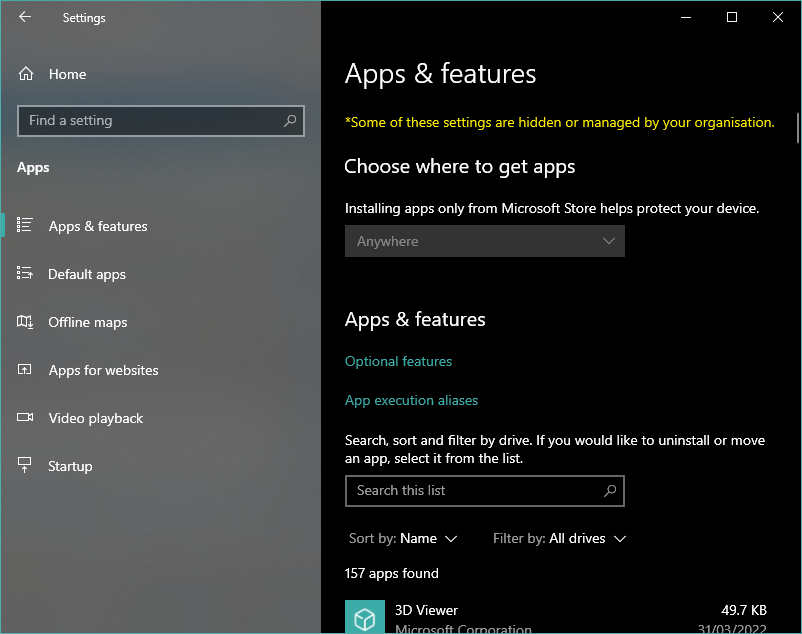Click the Apps for websites icon
802x634 pixels.
click(x=26, y=370)
